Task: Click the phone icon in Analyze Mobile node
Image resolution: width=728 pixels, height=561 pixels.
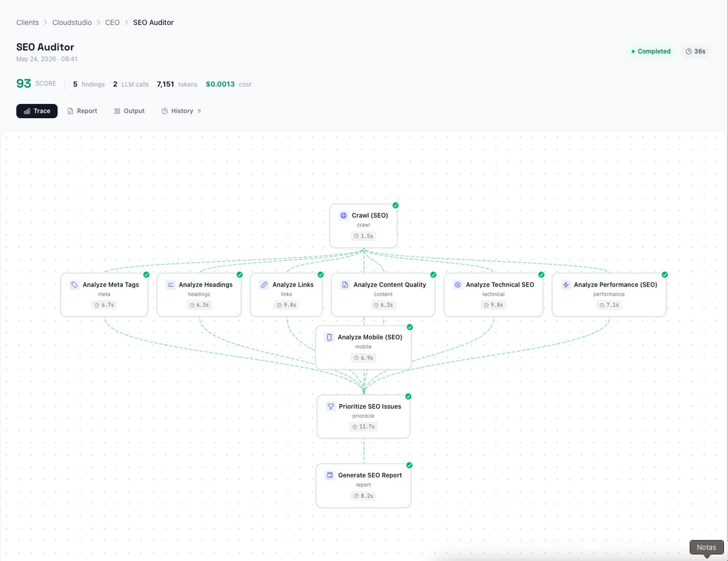Action: 329,337
